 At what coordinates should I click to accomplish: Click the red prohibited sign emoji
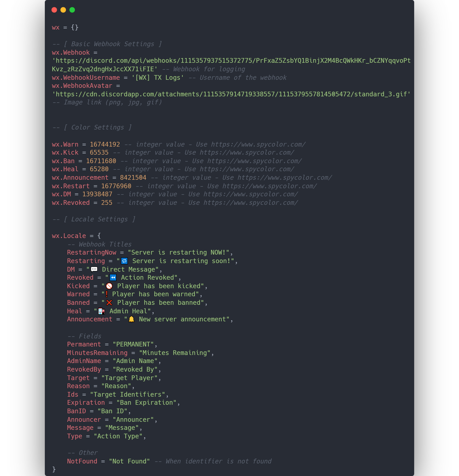(x=109, y=286)
